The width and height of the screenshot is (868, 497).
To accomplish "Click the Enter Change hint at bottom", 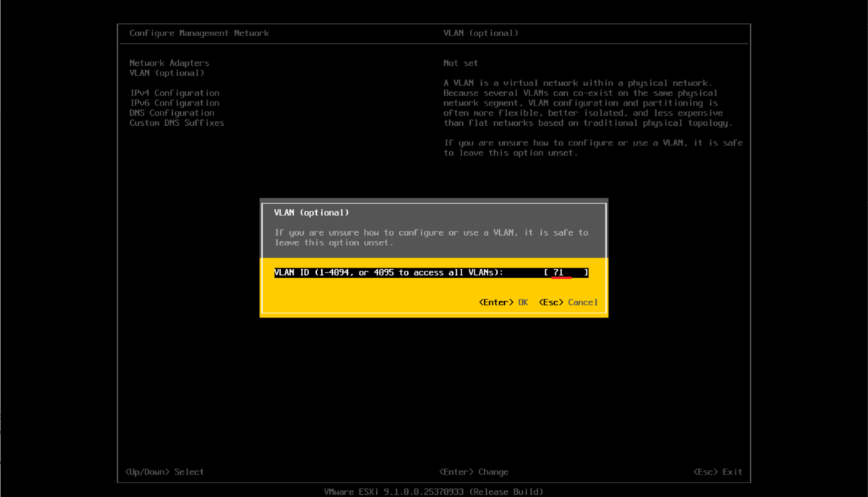I will (474, 472).
